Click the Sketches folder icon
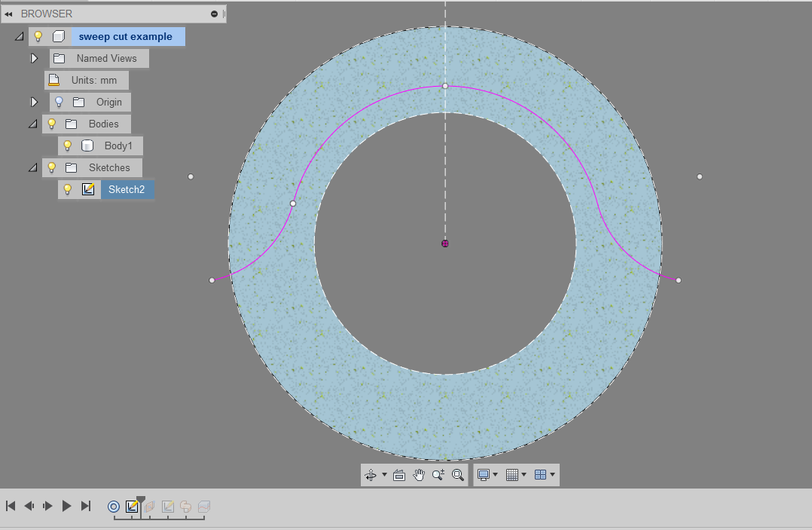 point(72,167)
